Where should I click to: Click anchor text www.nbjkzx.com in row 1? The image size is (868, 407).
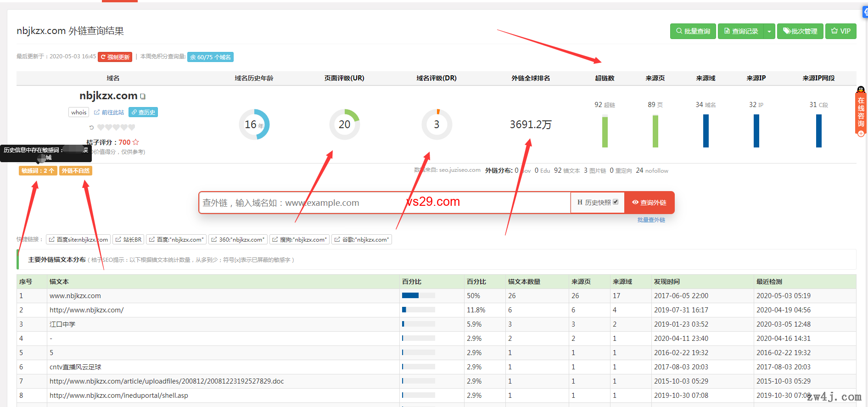tap(75, 296)
